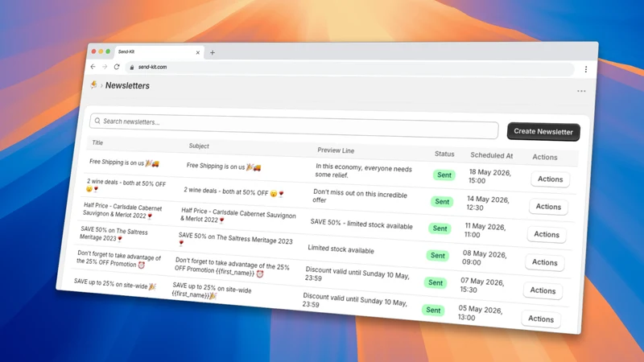Click title 'SAVE 50% on The Saltress Meritage 2023'
This screenshot has height=362, width=644.
(x=114, y=233)
